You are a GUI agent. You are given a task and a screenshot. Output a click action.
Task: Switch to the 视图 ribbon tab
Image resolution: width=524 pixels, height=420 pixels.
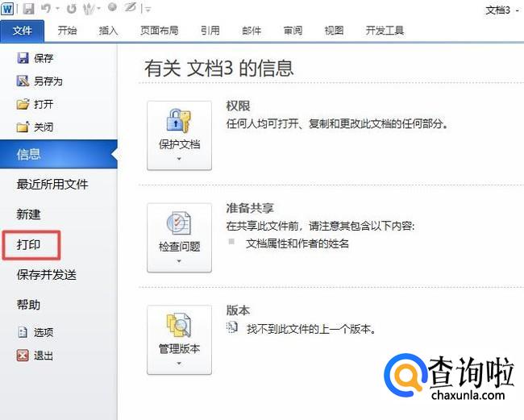pos(334,31)
